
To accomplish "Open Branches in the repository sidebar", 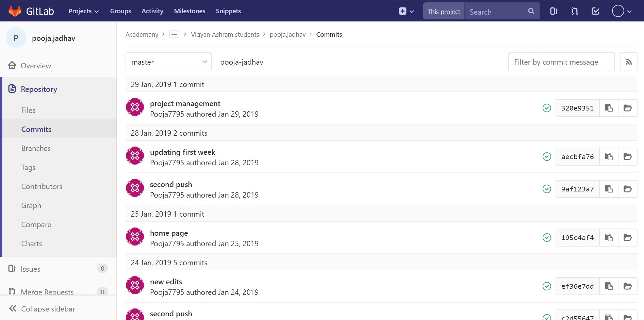I will (x=36, y=148).
